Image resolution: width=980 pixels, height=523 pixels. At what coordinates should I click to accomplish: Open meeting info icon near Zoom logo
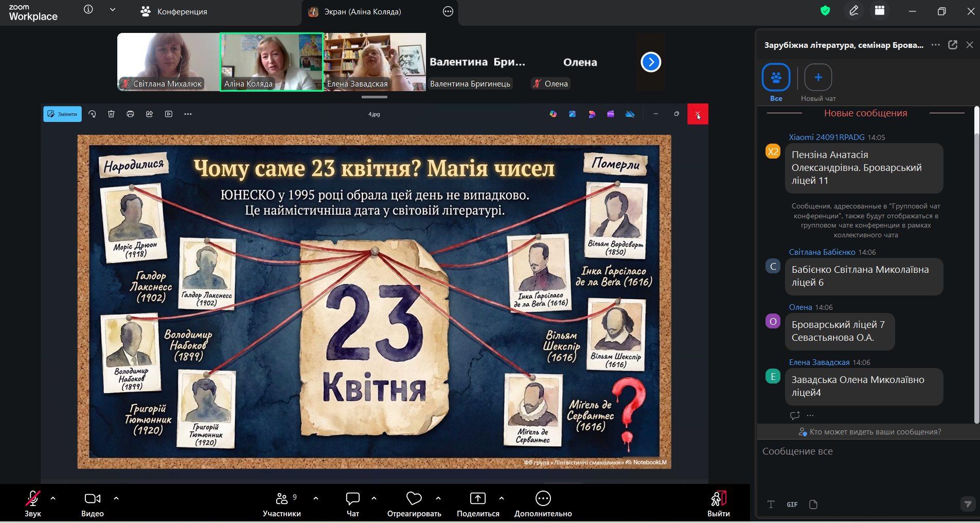pos(88,10)
